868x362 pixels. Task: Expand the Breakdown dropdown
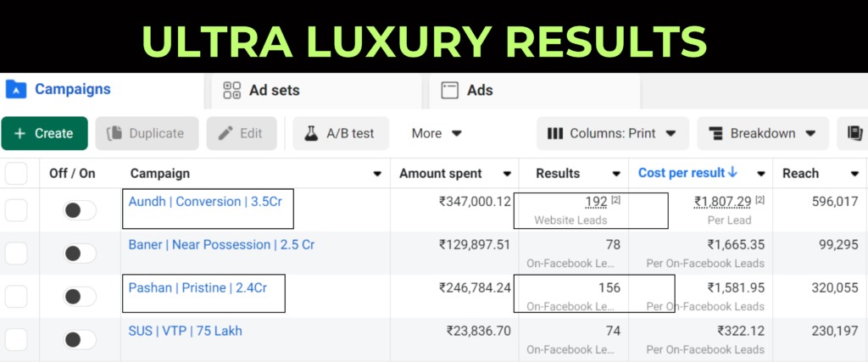click(763, 133)
